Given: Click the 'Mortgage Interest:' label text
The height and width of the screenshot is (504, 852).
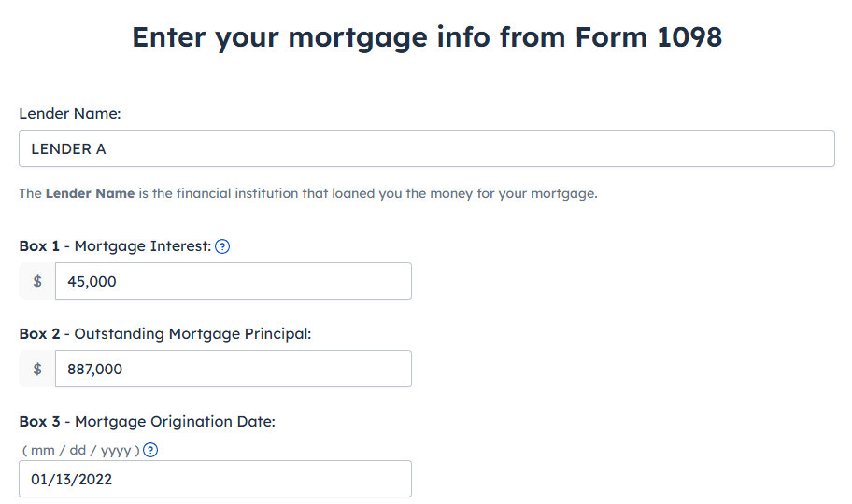Looking at the screenshot, I should (x=142, y=246).
